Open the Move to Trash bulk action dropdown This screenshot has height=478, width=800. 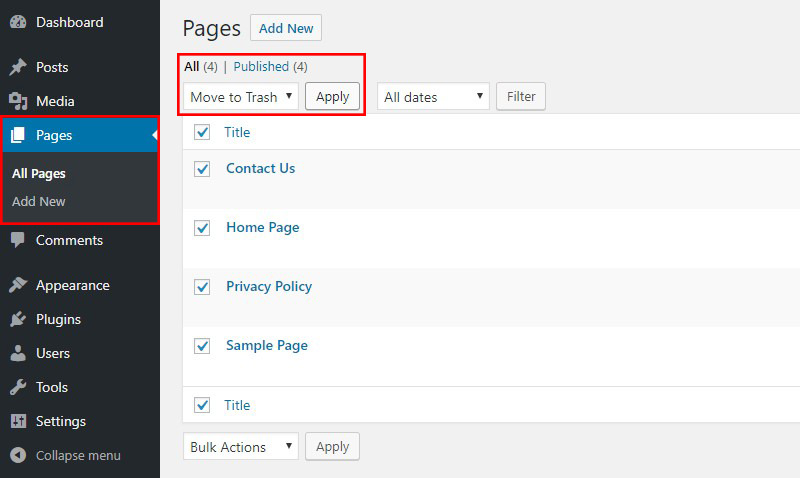241,96
